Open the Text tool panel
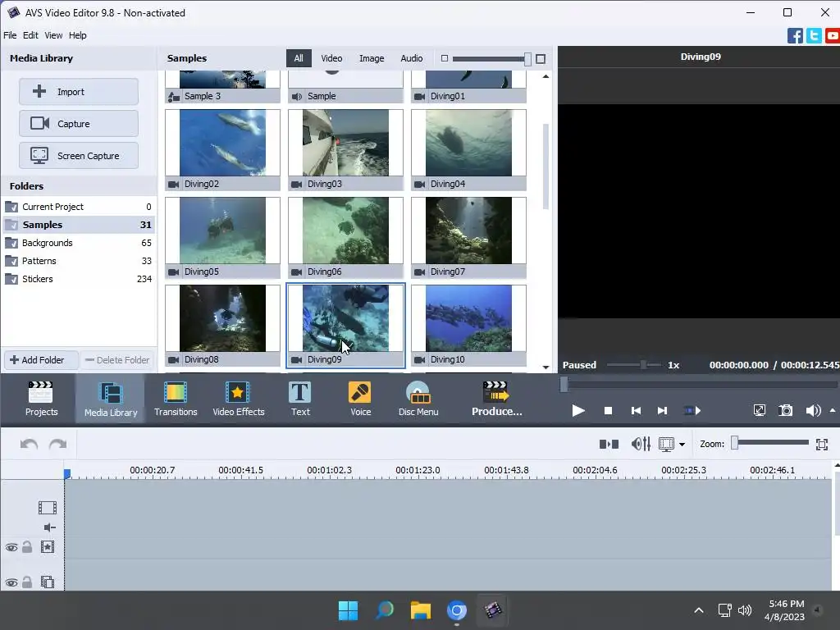840x630 pixels. (x=300, y=399)
